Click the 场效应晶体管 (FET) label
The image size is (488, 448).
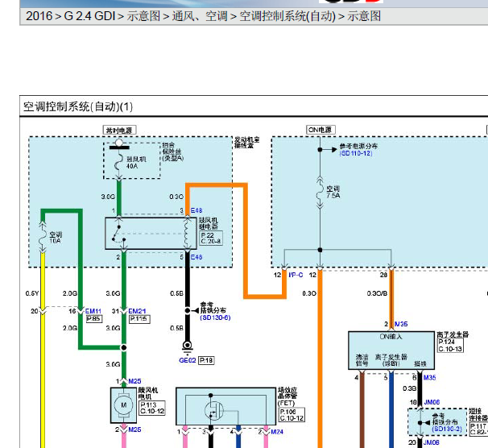click(x=287, y=396)
